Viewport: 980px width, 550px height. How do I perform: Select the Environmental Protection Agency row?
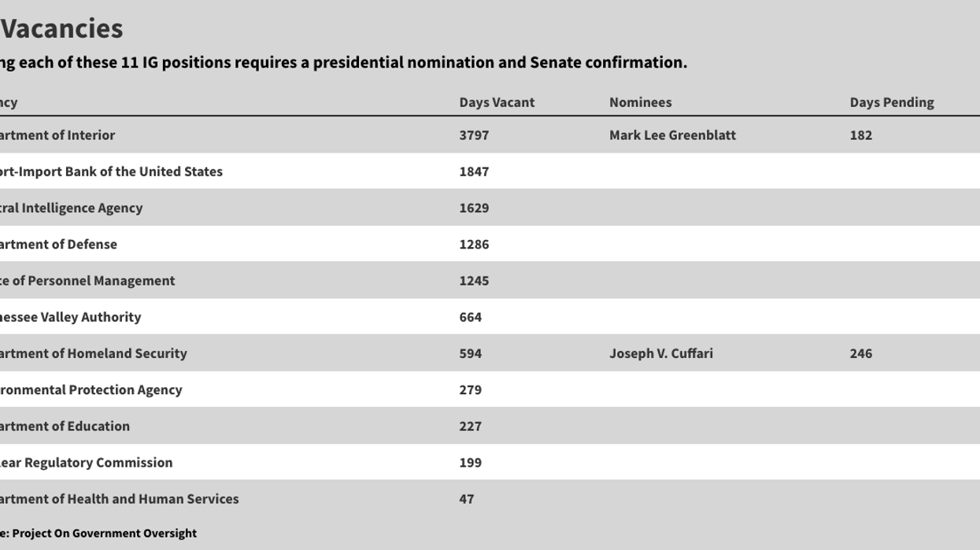click(91, 389)
